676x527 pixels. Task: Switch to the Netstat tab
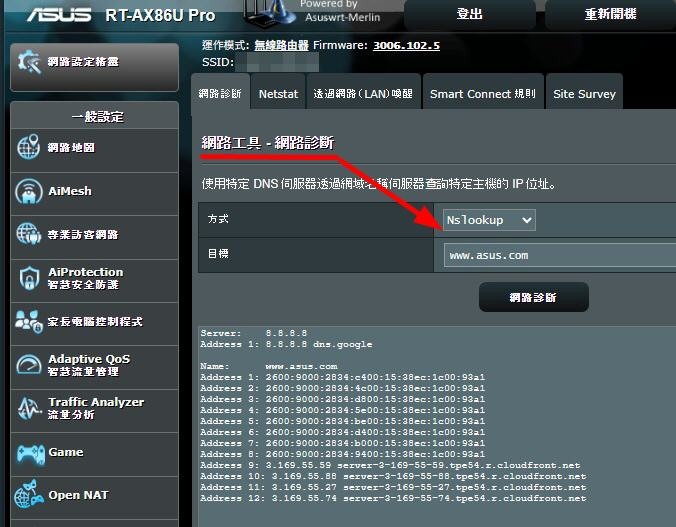point(278,93)
